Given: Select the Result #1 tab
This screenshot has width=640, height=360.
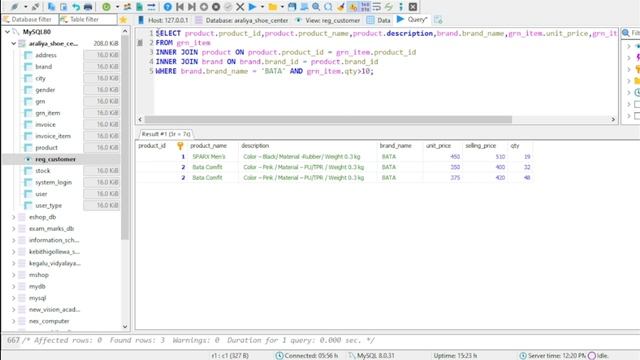Looking at the screenshot, I should [166, 134].
